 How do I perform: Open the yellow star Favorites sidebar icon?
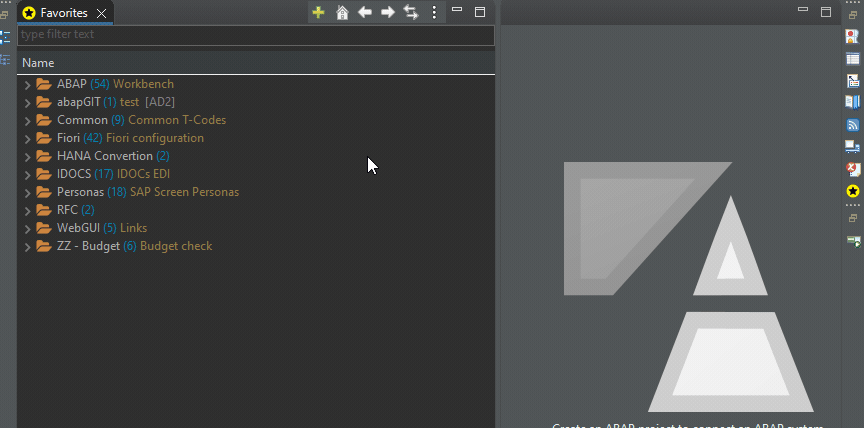(852, 191)
